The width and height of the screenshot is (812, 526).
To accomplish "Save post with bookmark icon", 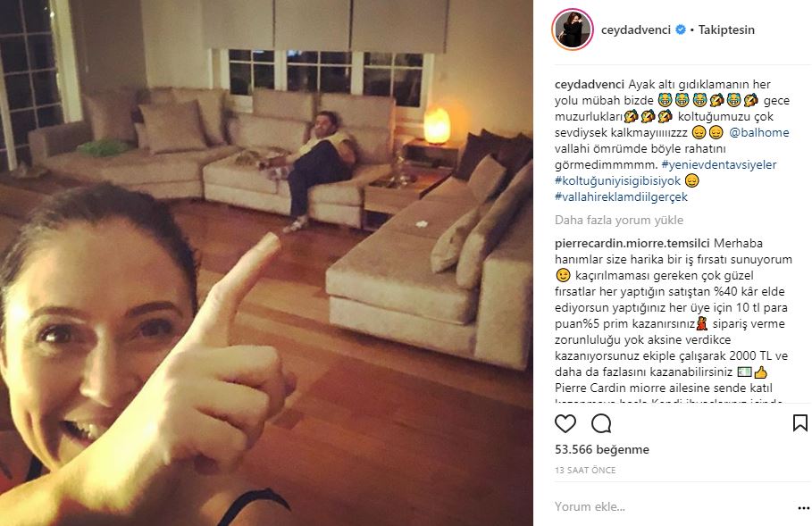I will tap(800, 423).
